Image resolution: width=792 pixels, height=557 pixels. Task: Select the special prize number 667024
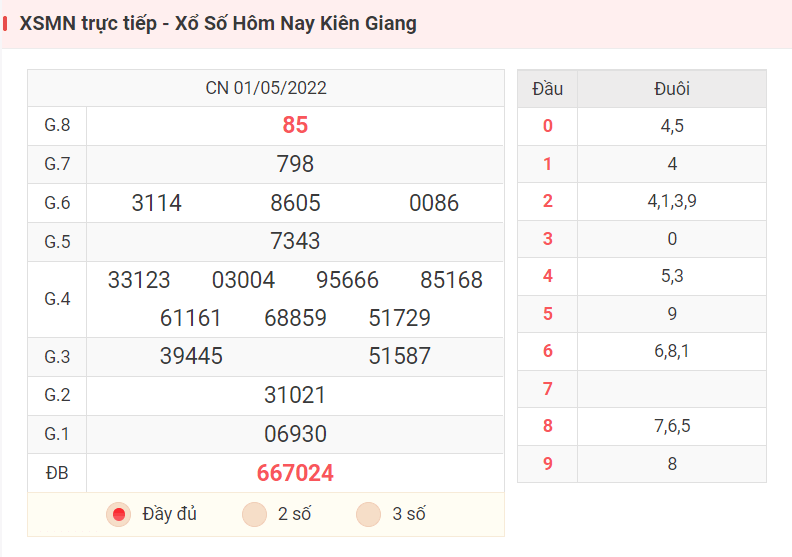(x=295, y=473)
